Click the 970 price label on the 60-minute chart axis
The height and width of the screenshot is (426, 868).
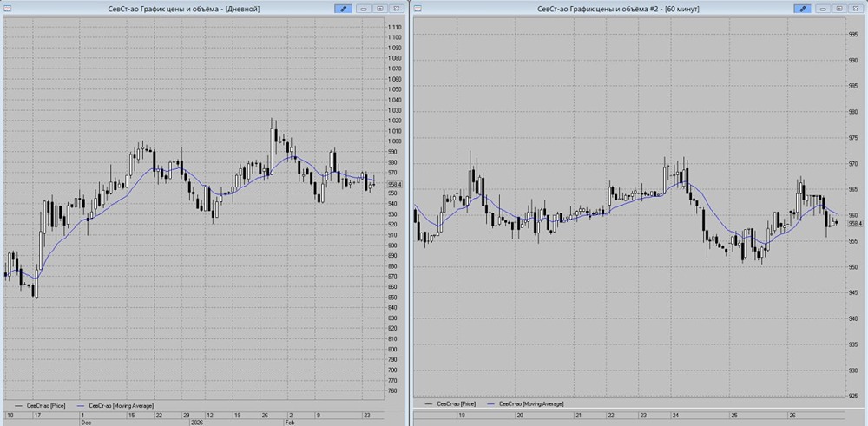pos(853,164)
